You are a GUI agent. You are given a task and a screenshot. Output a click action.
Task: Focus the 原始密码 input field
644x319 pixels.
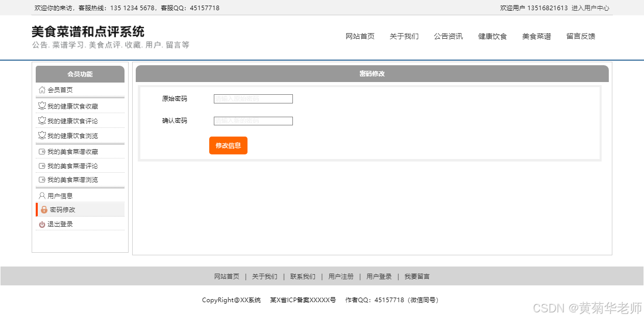coord(253,99)
